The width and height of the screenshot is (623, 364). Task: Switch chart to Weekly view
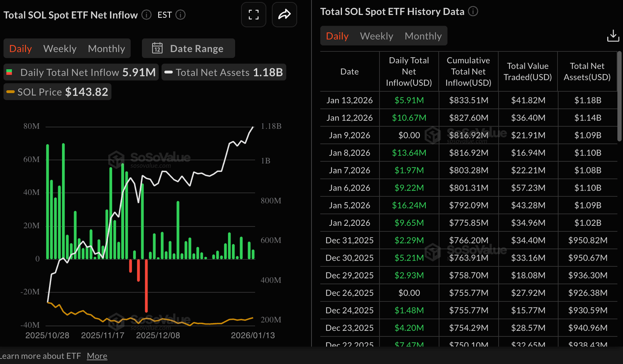tap(60, 49)
